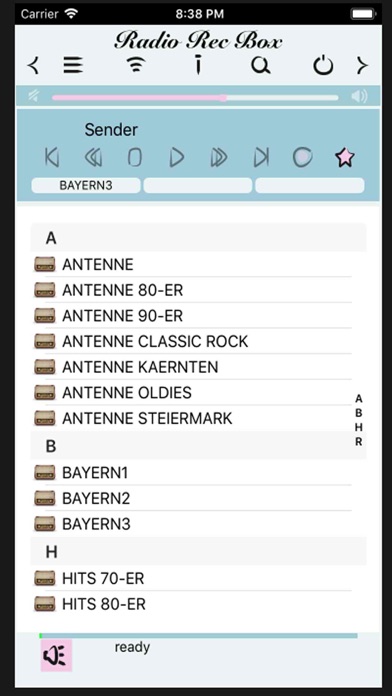Select the empty right preset slot

(310, 186)
